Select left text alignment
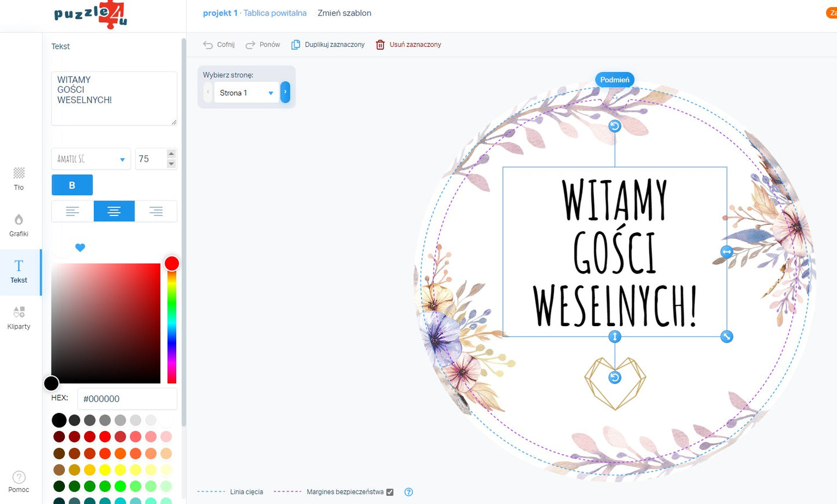837x504 pixels. coord(72,211)
